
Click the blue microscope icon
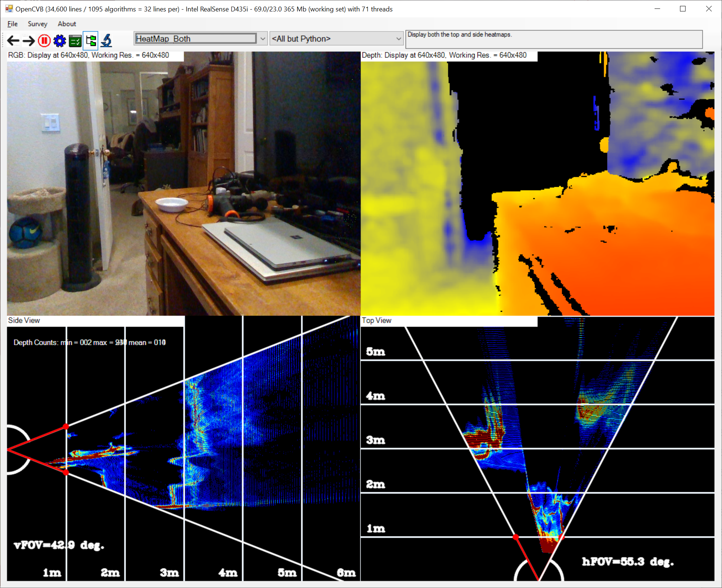click(106, 40)
